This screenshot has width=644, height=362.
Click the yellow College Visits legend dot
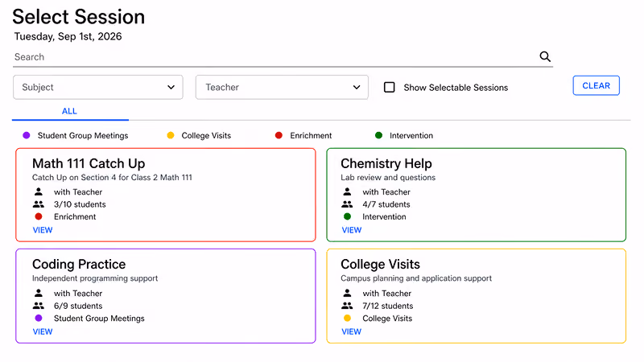point(171,135)
